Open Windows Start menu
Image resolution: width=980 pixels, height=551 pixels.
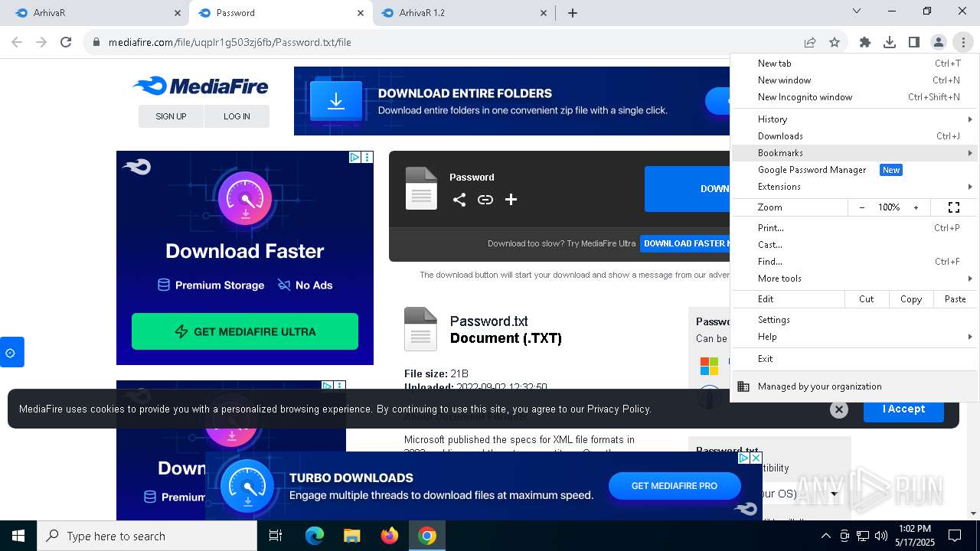point(18,536)
